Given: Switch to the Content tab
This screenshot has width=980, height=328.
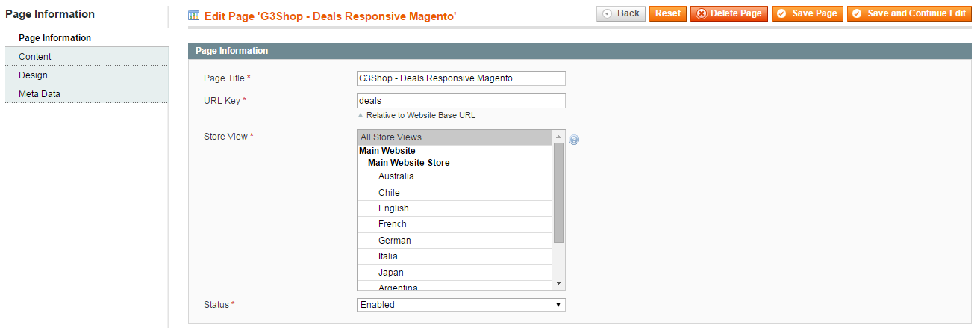Looking at the screenshot, I should point(87,56).
